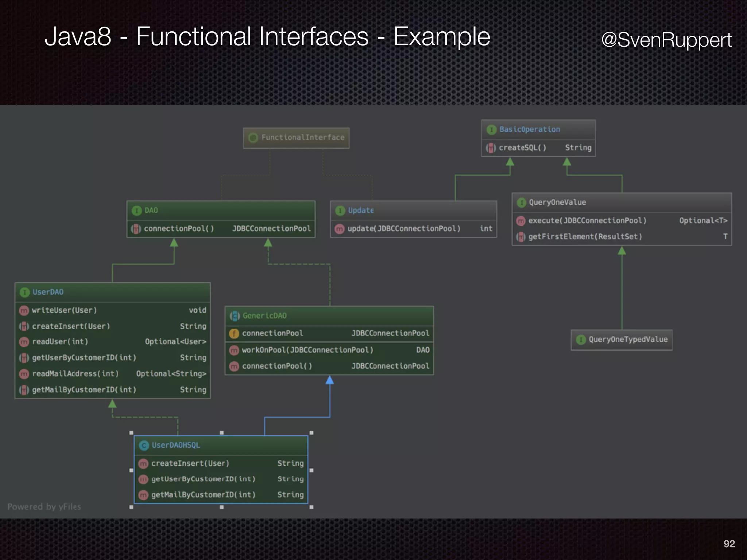The height and width of the screenshot is (560, 747).
Task: Select the Update node title
Action: coord(361,210)
